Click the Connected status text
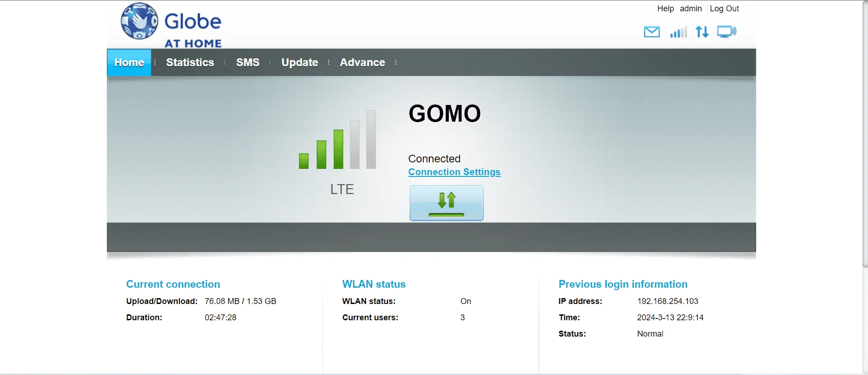Viewport: 868px width, 375px height. [x=434, y=159]
